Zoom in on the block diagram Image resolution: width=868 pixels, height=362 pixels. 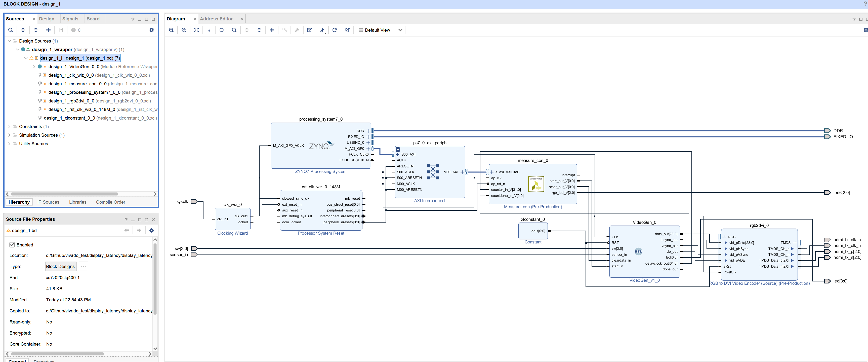[171, 30]
